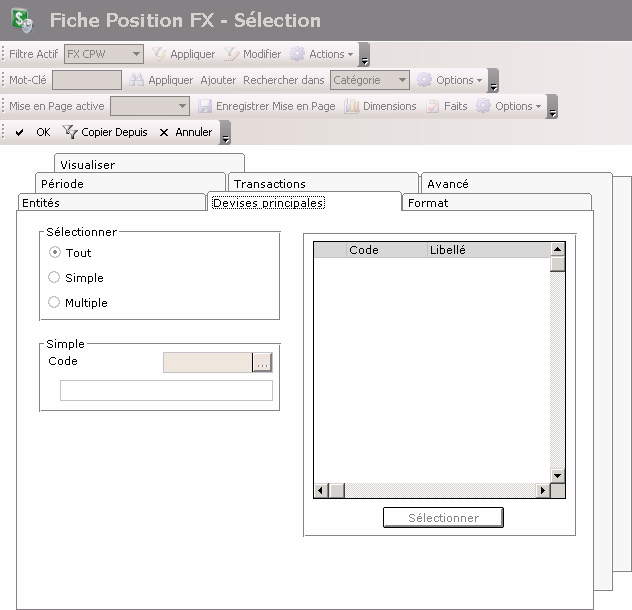Click the horizontal scrollbar of the code list
Screen dimensions: 632x610
click(x=432, y=491)
